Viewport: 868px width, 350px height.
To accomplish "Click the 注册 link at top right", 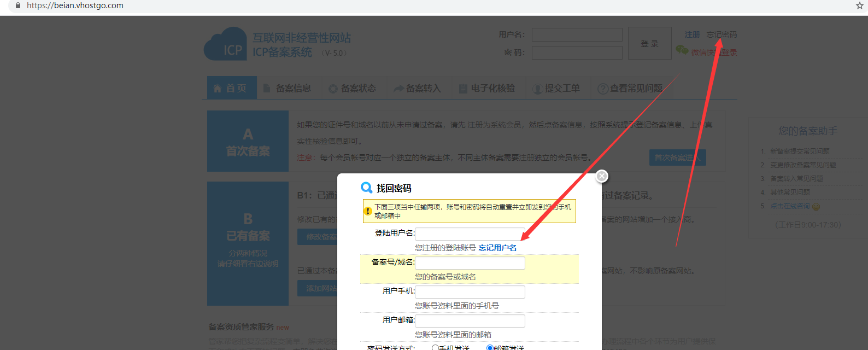I will tap(692, 34).
